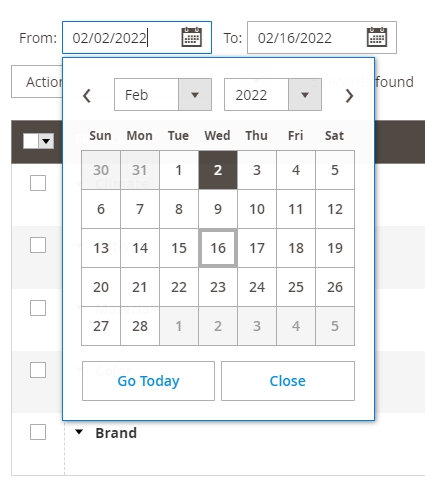
Task: Open the To date calendar icon
Action: pos(377,37)
